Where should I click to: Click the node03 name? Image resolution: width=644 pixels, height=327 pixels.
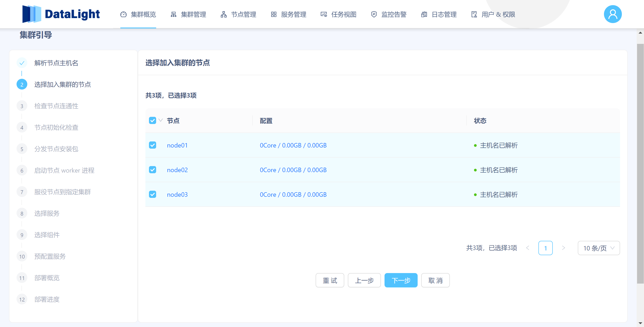click(x=177, y=195)
